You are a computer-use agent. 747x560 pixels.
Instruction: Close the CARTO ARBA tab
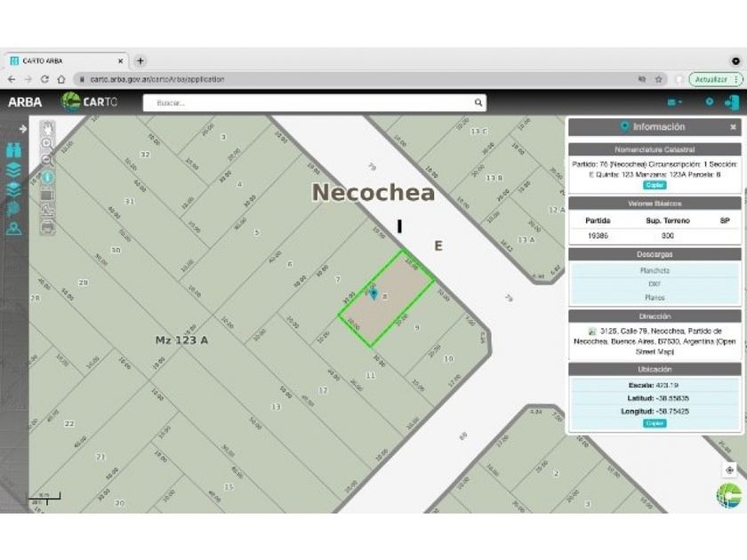click(121, 61)
